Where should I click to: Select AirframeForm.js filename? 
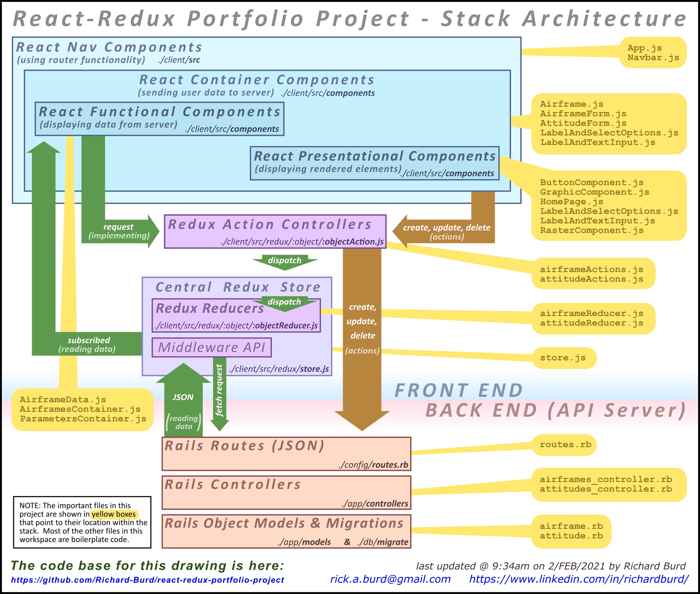(x=583, y=114)
